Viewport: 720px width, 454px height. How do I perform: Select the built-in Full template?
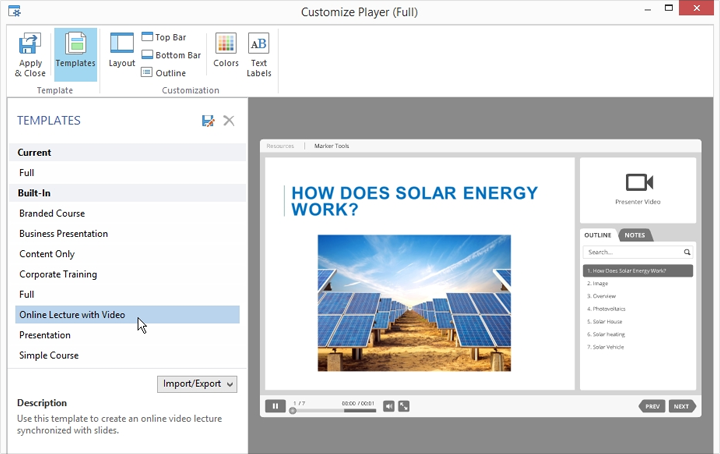click(127, 294)
